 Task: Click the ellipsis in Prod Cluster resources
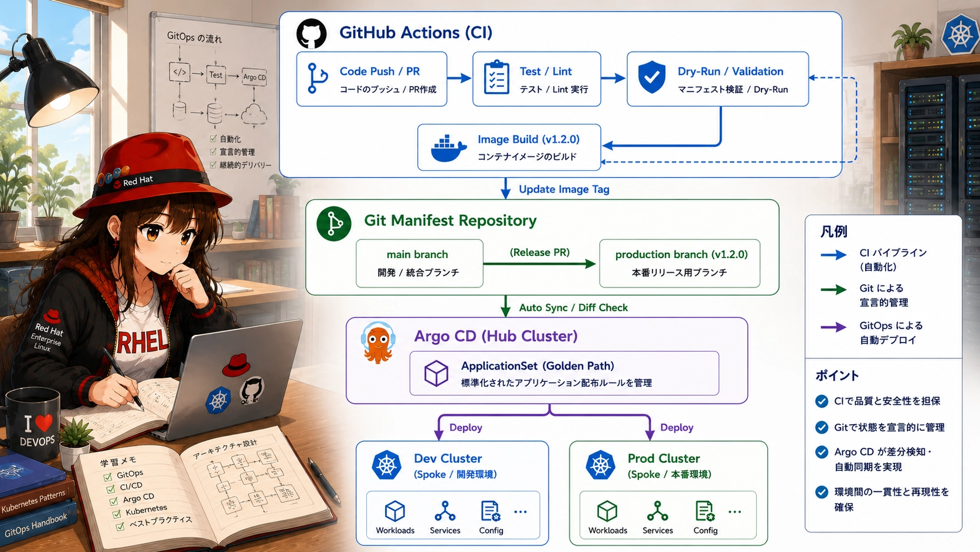click(x=734, y=512)
